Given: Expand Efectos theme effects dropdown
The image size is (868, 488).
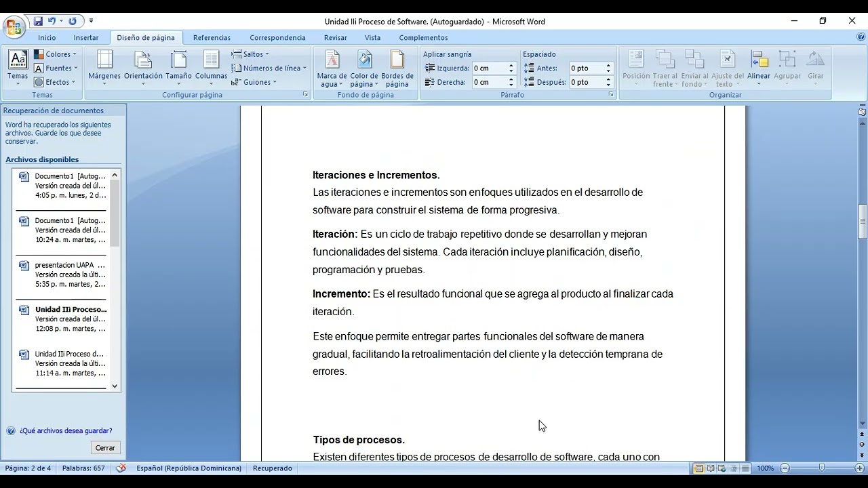Looking at the screenshot, I should click(54, 82).
